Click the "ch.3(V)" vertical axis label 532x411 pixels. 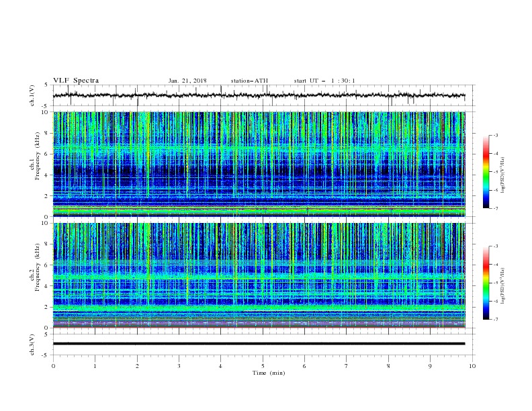pyautogui.click(x=32, y=345)
